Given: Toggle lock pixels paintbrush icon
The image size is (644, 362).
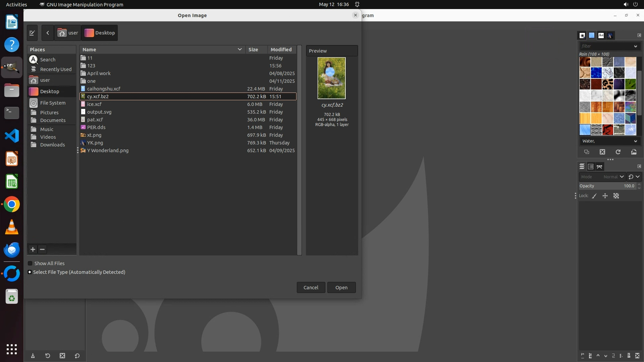Looking at the screenshot, I should click(594, 196).
